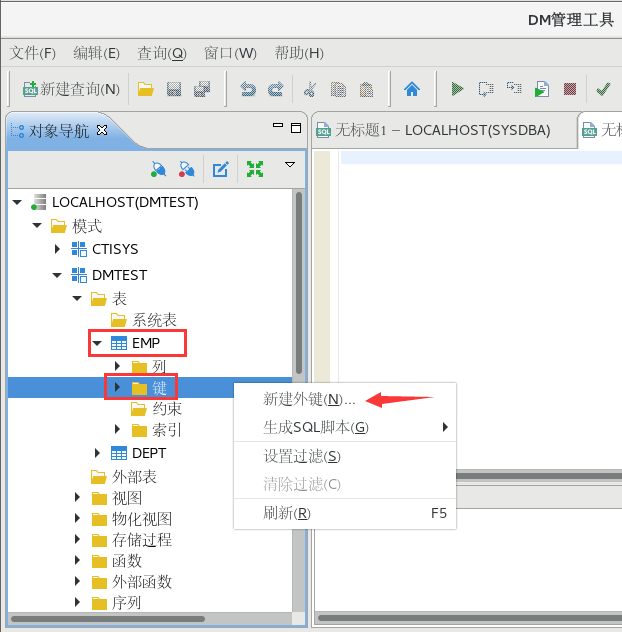Expand the 存储过程 folder
622x632 pixels.
[77, 539]
